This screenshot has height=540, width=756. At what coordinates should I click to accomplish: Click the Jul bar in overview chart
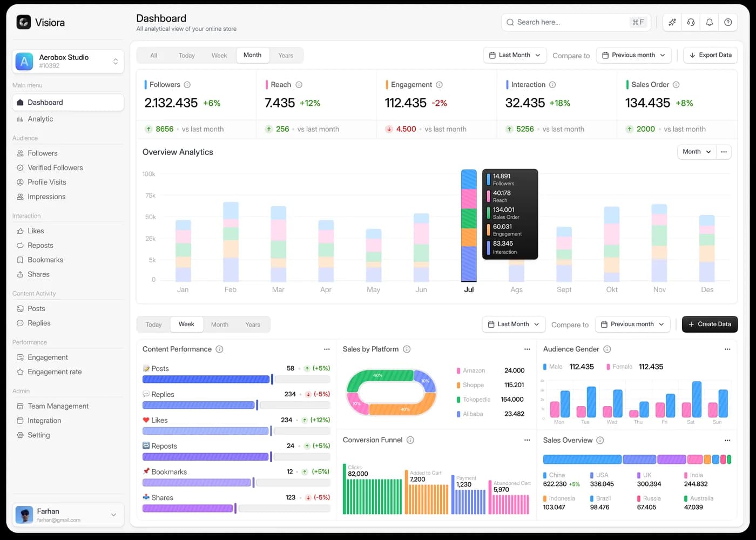point(469,226)
